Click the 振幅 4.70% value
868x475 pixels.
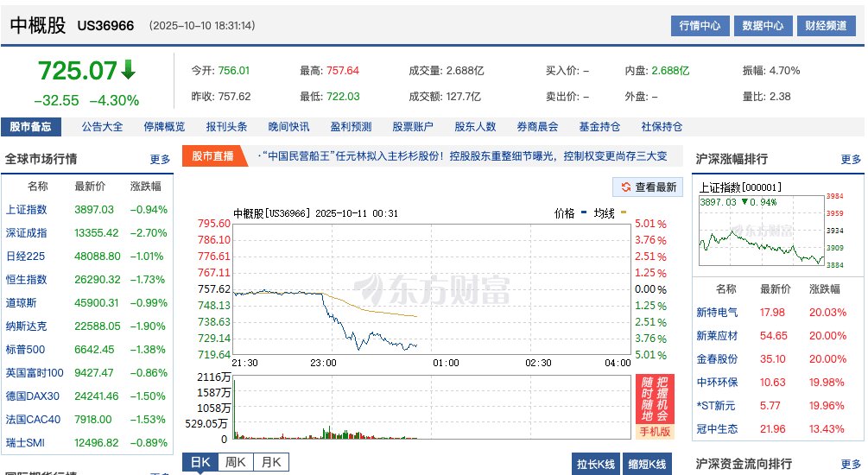[x=784, y=70]
